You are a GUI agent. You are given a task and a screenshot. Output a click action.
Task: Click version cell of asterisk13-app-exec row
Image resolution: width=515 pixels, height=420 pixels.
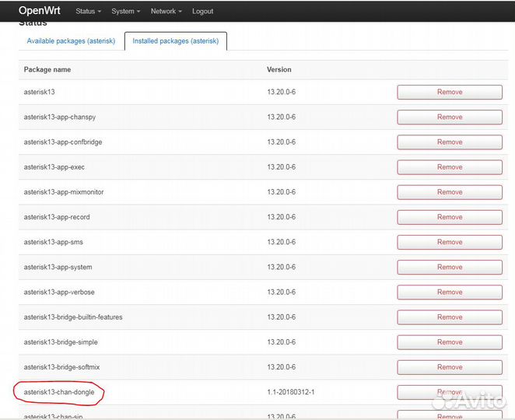281,167
